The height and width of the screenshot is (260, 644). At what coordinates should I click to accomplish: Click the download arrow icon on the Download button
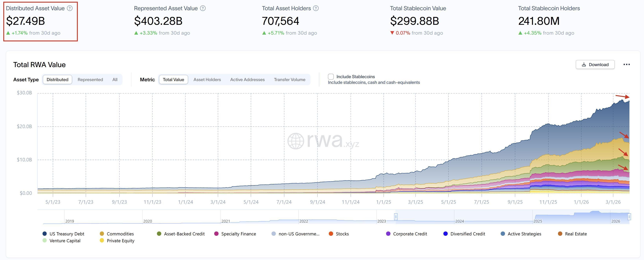584,65
